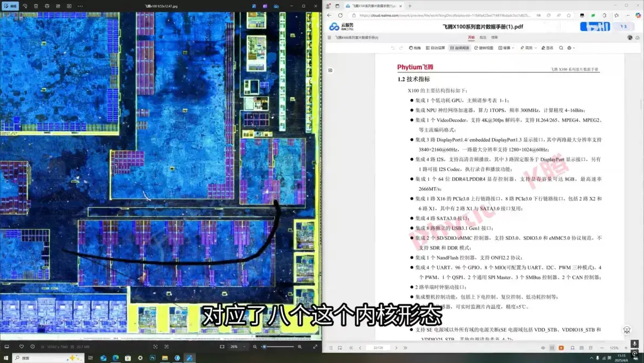Click the Edit button in Photos viewer
The height and width of the screenshot is (363, 644).
pyautogui.click(x=10, y=6)
